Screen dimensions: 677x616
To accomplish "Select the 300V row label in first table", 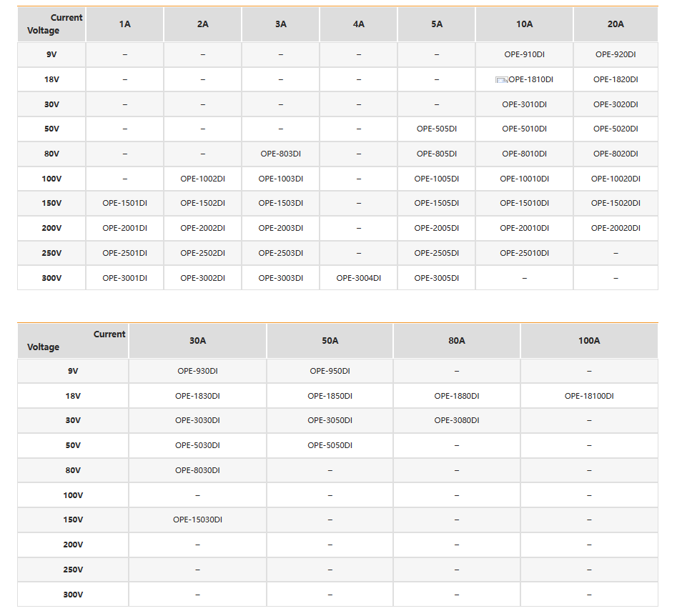I will coord(51,278).
